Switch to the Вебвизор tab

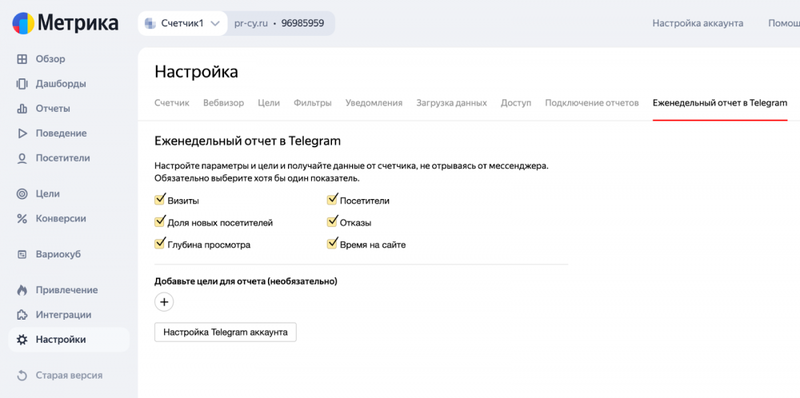[x=223, y=103]
